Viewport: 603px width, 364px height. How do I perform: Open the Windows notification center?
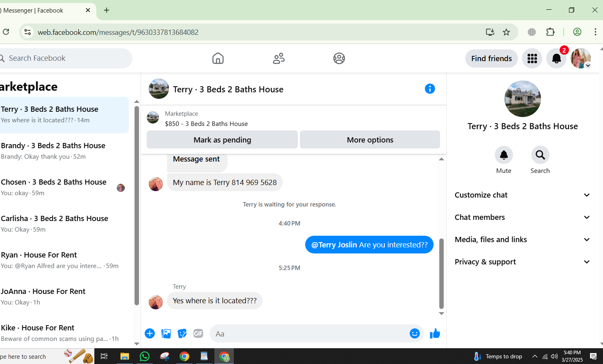593,356
